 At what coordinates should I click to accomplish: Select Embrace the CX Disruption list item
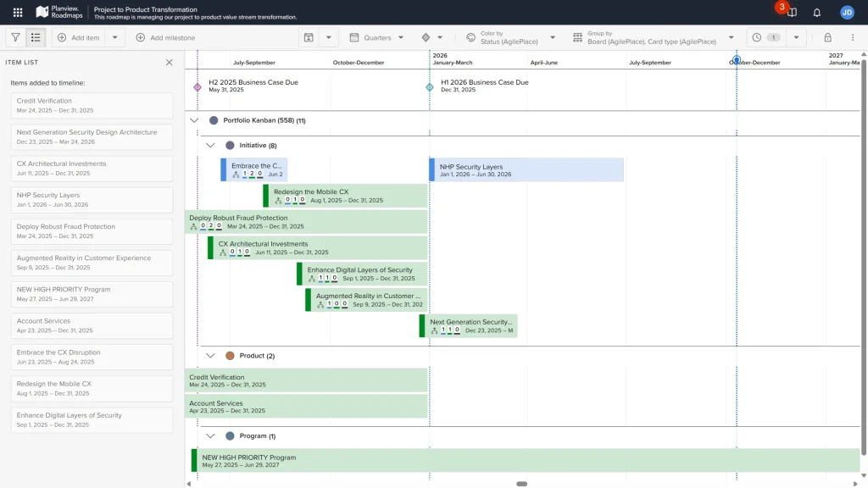click(92, 357)
